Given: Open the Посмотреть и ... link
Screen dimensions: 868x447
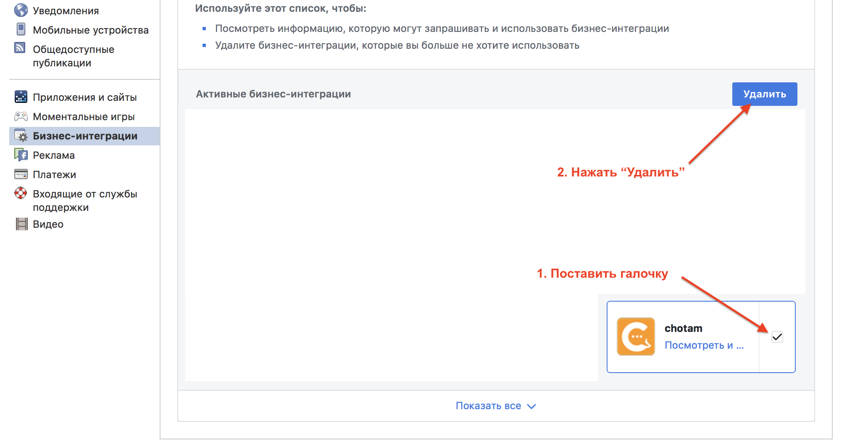Looking at the screenshot, I should coord(704,345).
